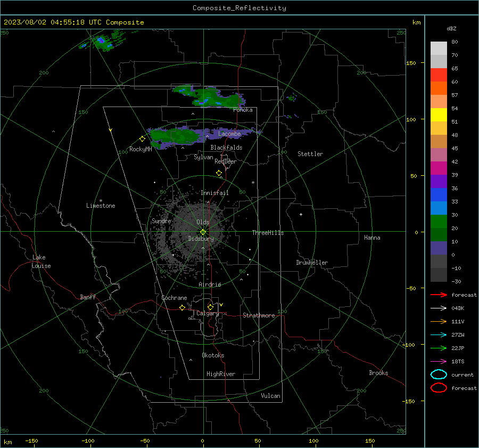479x448 pixels.
Task: Click the RockyMH label
Action: [141, 149]
